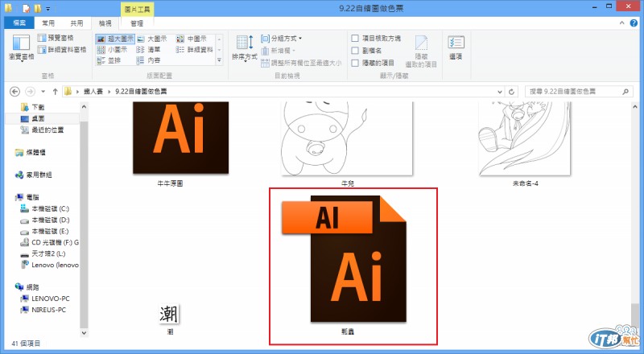Screen dimensions: 644x354
Task: Click the properties icon in quick access toolbar
Action: (x=27, y=8)
